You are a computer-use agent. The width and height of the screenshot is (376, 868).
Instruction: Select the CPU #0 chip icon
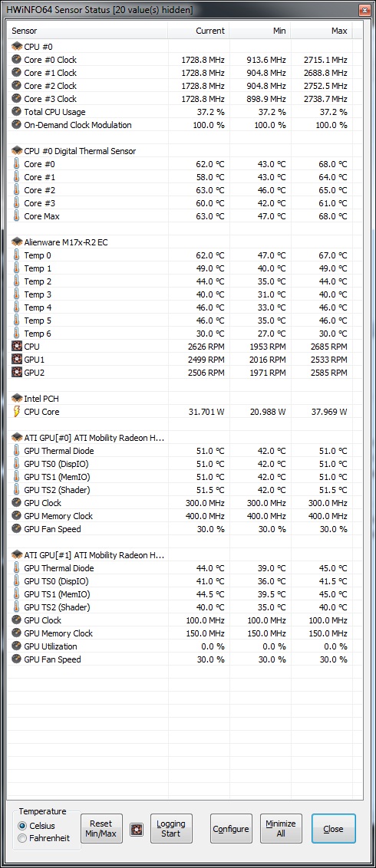click(x=16, y=47)
